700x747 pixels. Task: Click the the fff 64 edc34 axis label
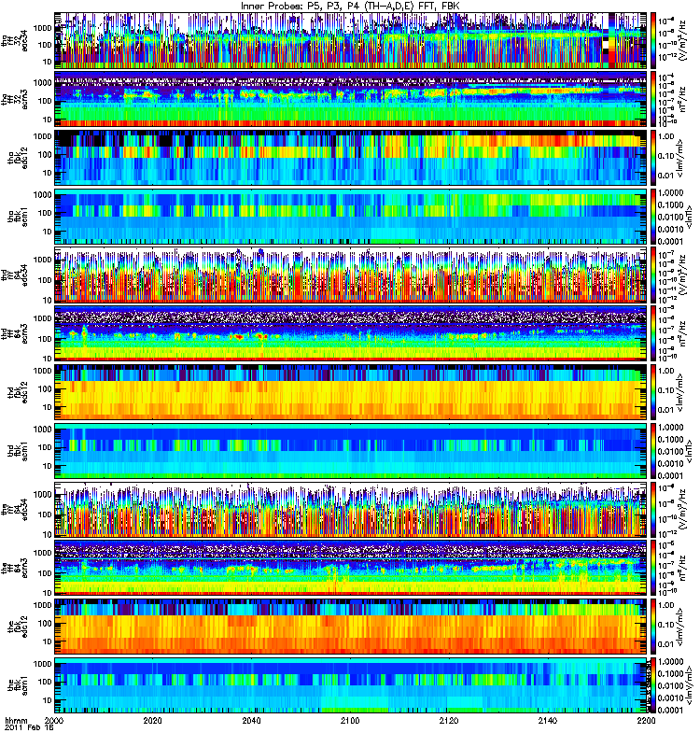tap(14, 510)
